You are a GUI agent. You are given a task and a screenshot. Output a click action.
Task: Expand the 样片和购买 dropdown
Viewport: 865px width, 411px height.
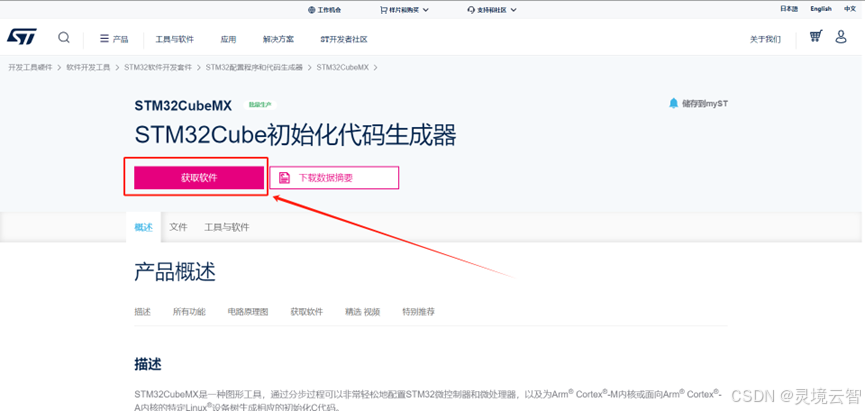pyautogui.click(x=404, y=9)
